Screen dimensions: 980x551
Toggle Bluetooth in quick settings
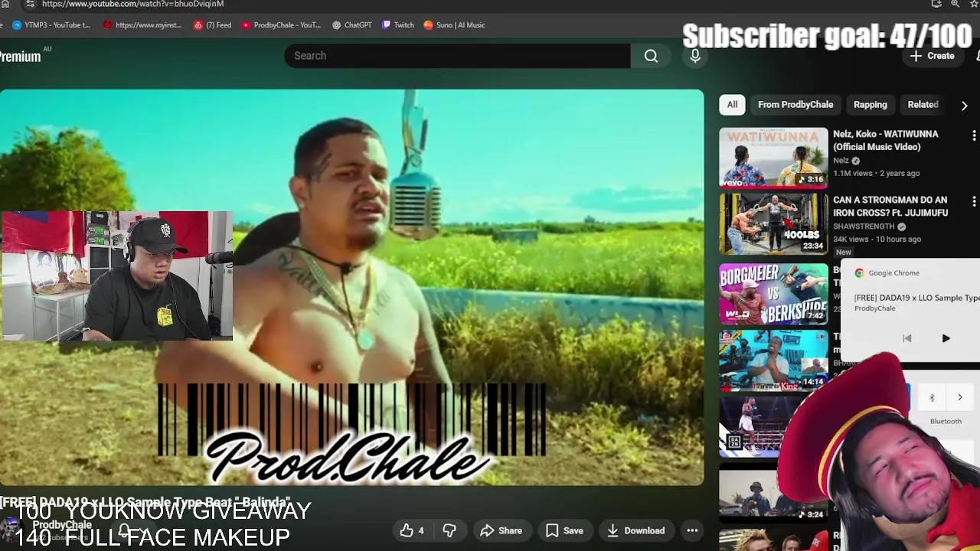(931, 398)
